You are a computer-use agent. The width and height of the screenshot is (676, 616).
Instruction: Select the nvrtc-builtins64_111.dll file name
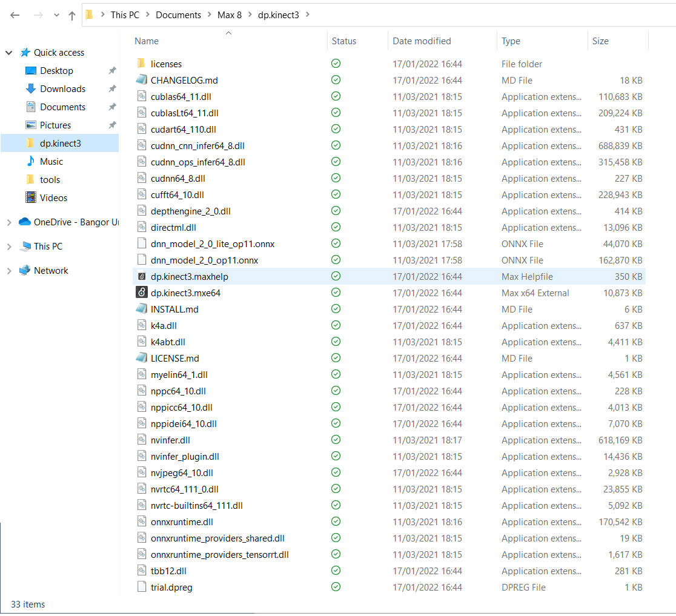(x=197, y=506)
